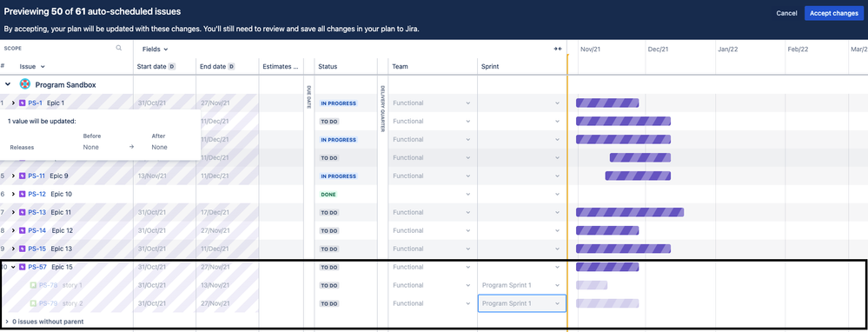868x332 pixels.
Task: Open the PS-13 issue link
Action: tap(37, 212)
